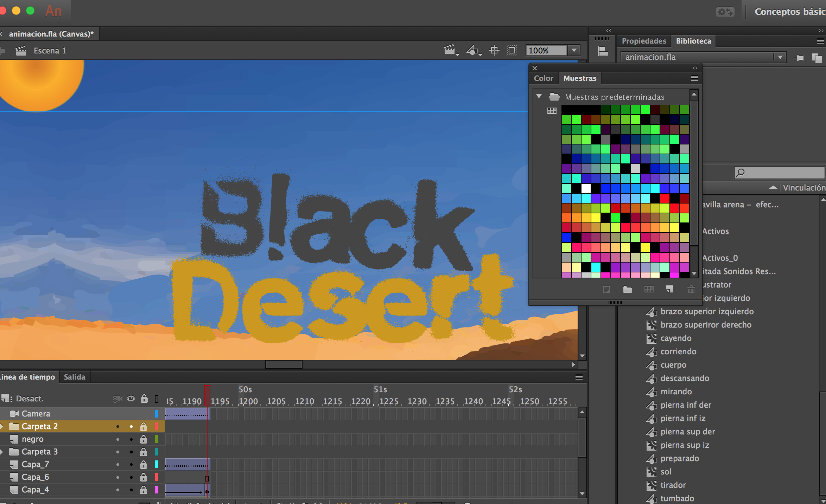Viewport: 826px width, 504px height.
Task: Close the Muestras floating panel
Action: (535, 68)
